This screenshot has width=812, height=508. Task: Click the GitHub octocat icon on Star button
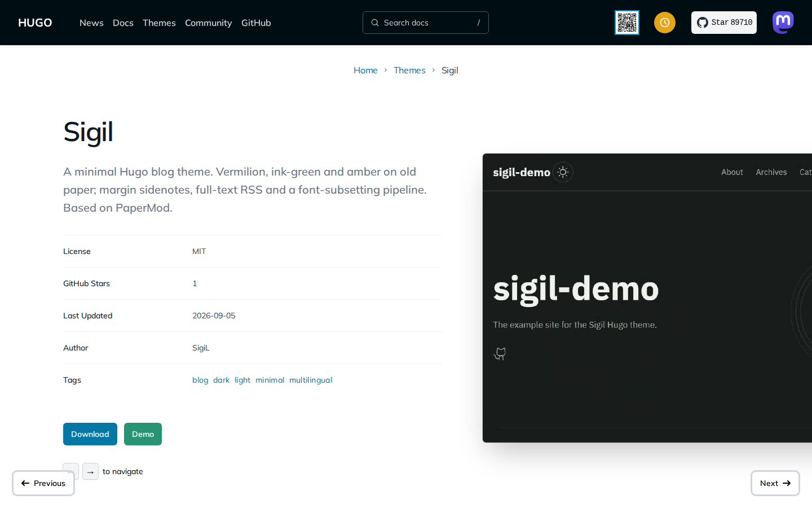pyautogui.click(x=703, y=23)
